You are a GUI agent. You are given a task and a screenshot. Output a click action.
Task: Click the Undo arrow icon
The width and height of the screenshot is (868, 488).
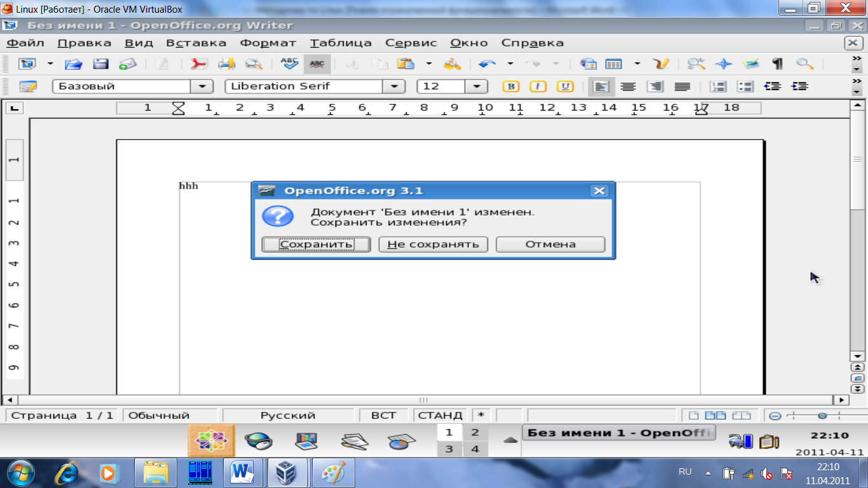(x=487, y=64)
